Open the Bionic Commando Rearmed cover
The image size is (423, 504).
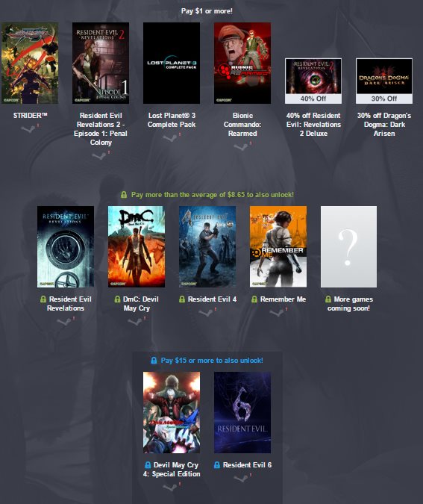(242, 63)
